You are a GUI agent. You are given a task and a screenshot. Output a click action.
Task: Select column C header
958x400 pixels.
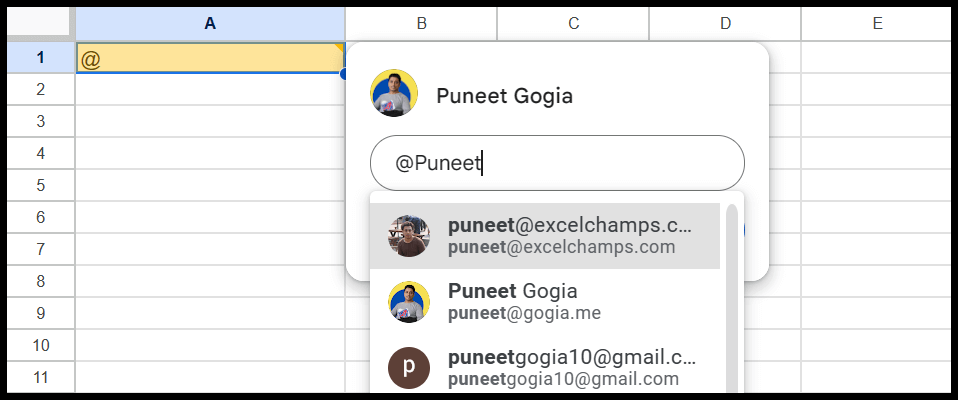573,23
